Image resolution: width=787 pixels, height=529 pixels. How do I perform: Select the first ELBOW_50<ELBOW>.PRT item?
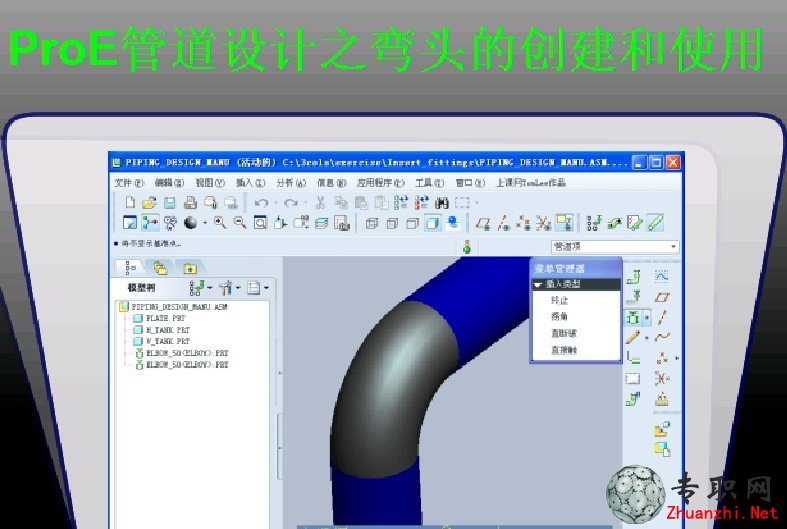tap(182, 353)
